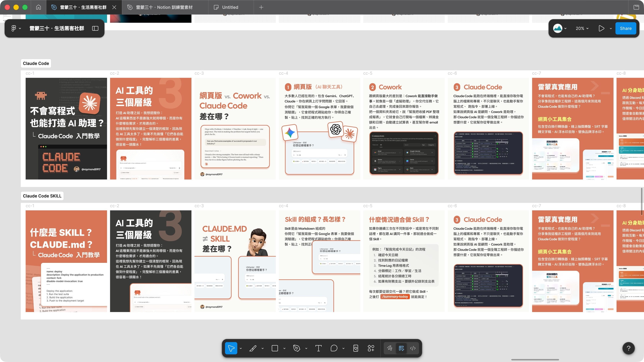Select the Rectangle shape tool
Image resolution: width=644 pixels, height=362 pixels.
tap(275, 348)
